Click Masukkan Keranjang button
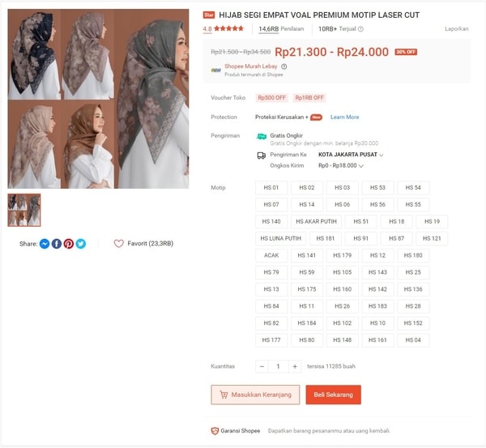The height and width of the screenshot is (448, 486). [255, 395]
